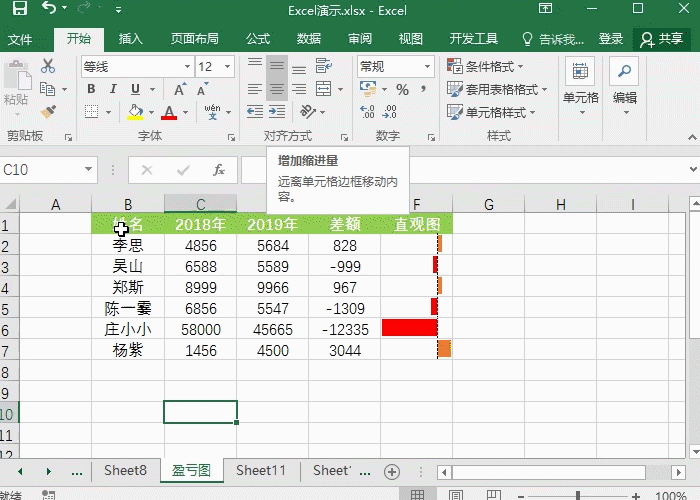The height and width of the screenshot is (500, 700).
Task: Click the Borders icon
Action: 92,112
